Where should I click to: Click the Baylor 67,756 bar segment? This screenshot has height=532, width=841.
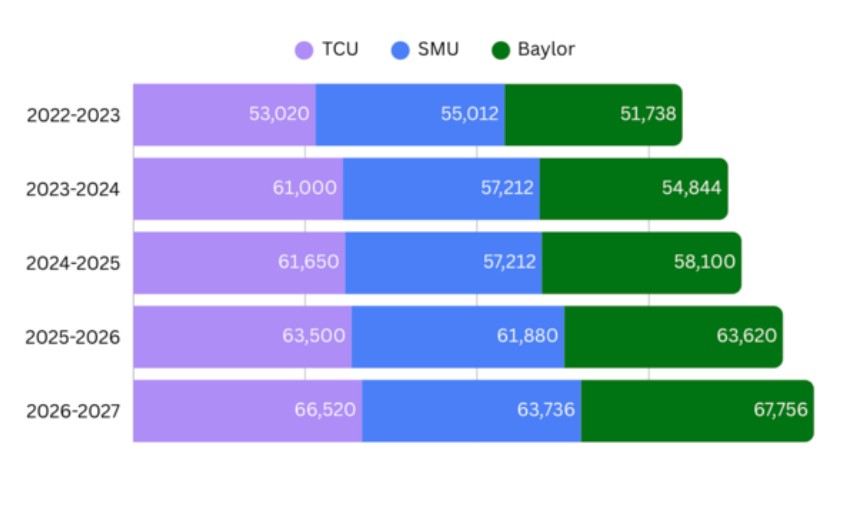coord(697,410)
